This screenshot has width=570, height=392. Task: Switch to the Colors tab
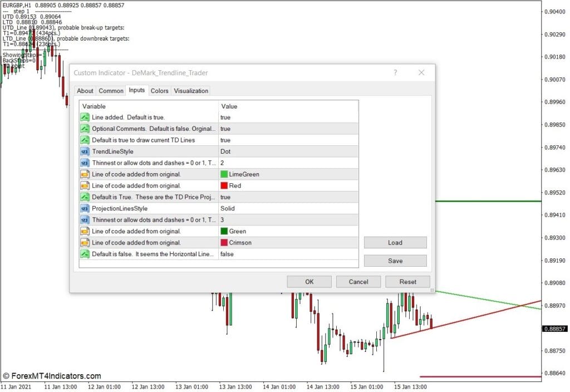pos(160,91)
